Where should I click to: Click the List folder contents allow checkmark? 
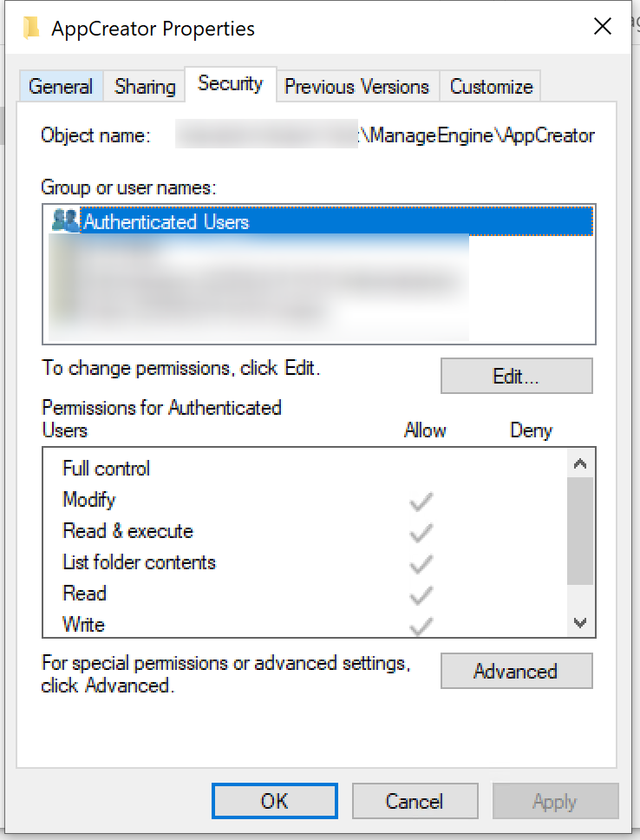(x=421, y=563)
